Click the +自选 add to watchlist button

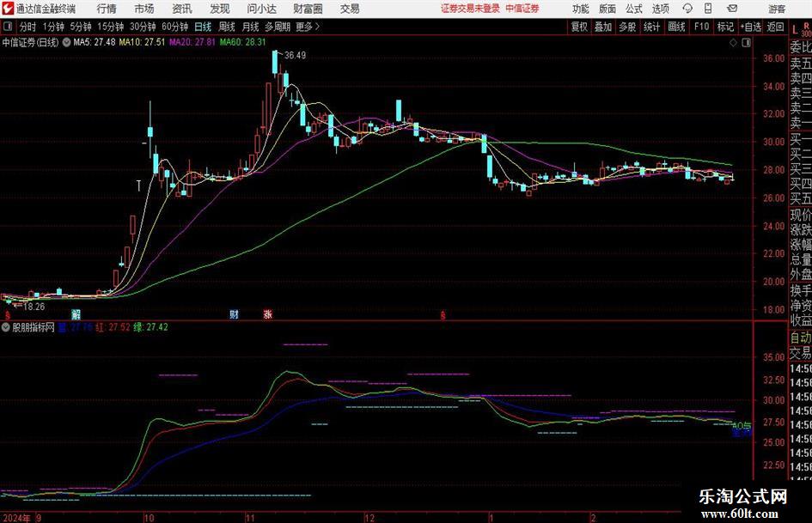pyautogui.click(x=751, y=27)
